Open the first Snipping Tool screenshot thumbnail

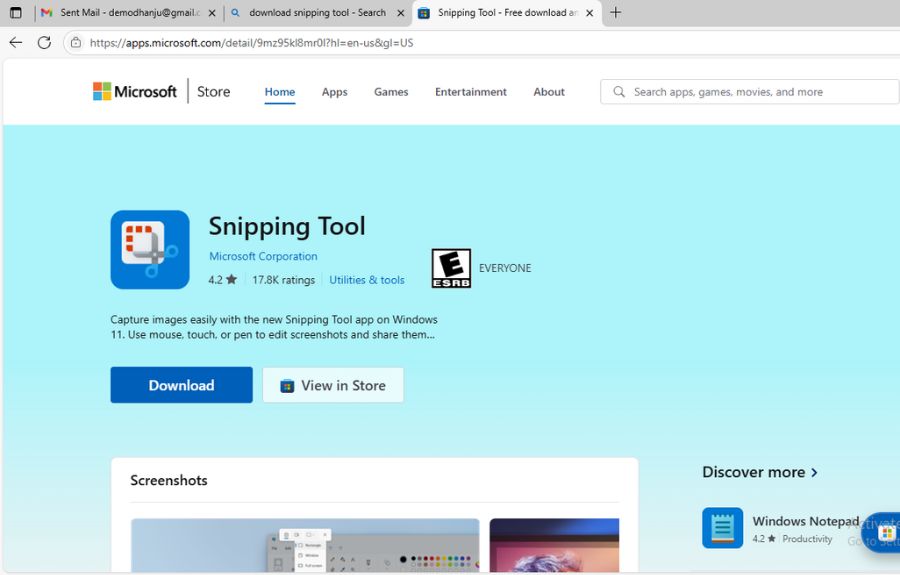305,545
